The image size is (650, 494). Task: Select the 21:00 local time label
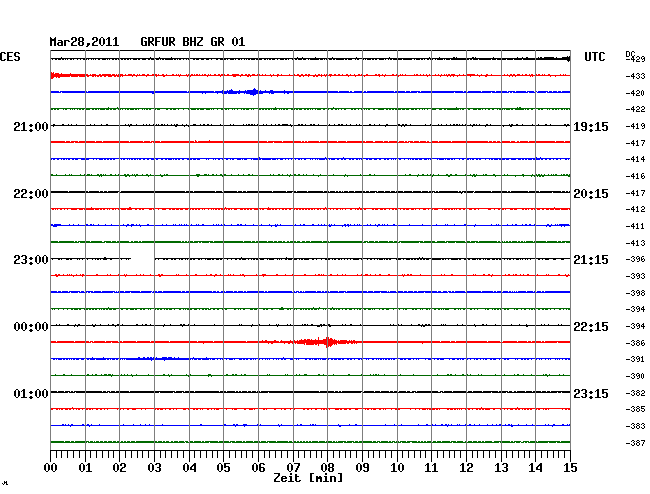31,127
